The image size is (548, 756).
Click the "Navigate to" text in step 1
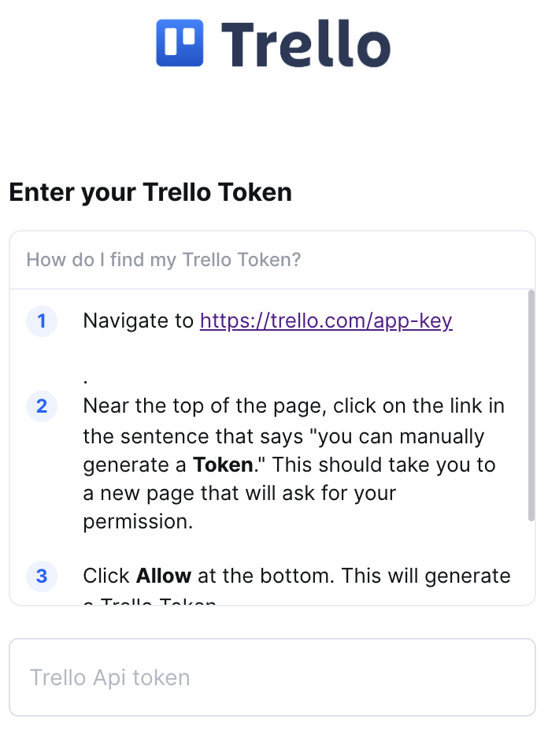[138, 321]
